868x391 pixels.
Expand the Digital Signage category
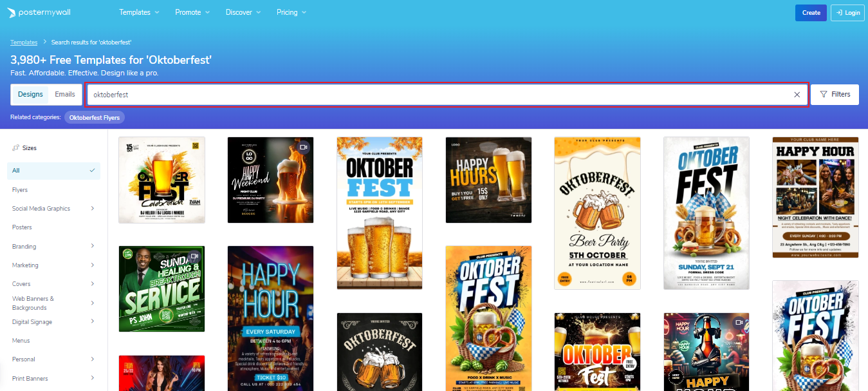pos(92,321)
